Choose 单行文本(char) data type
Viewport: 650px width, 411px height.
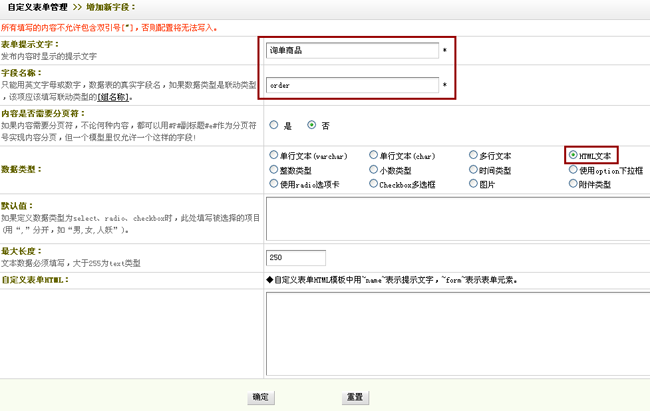(373, 156)
